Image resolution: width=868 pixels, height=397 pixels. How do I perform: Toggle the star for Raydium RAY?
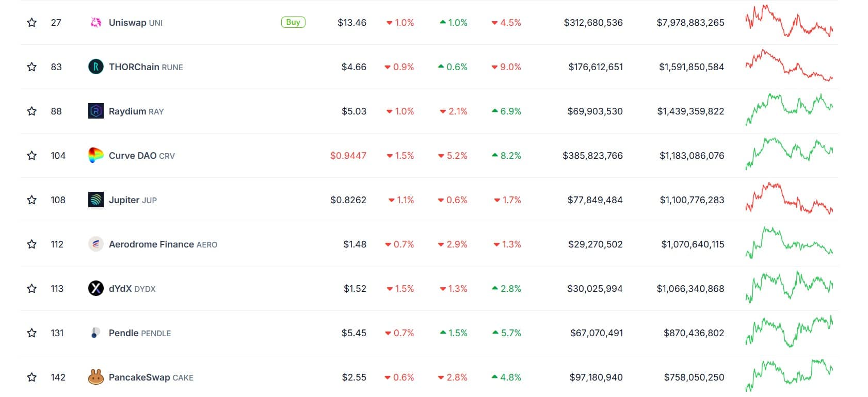(32, 111)
